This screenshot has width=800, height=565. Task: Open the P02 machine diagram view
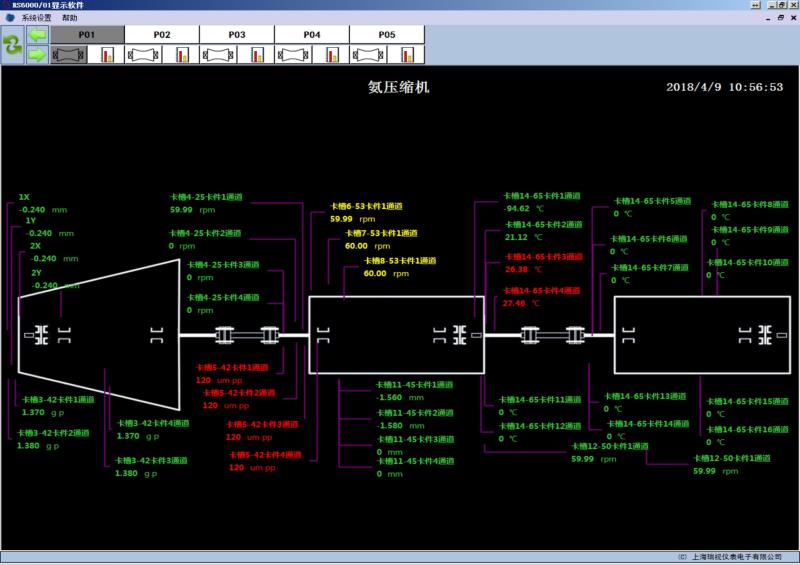(x=143, y=55)
